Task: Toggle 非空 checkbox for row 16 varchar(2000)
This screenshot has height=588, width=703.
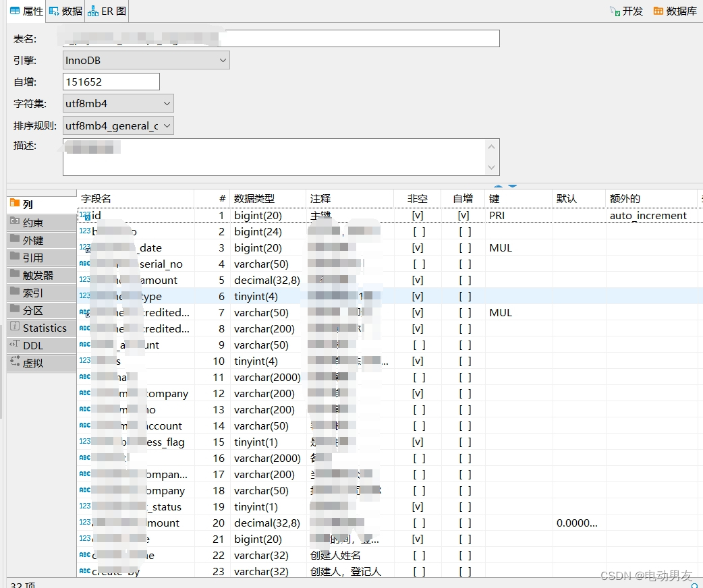Action: coord(419,458)
